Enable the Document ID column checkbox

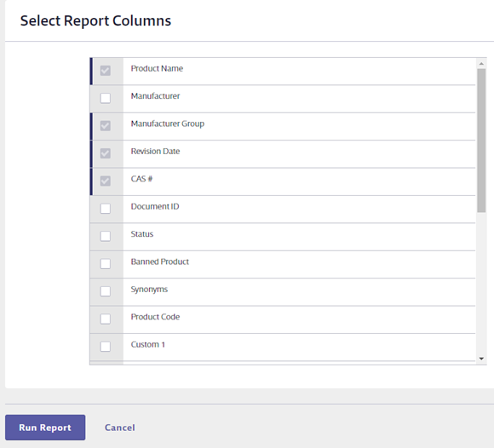(x=106, y=209)
